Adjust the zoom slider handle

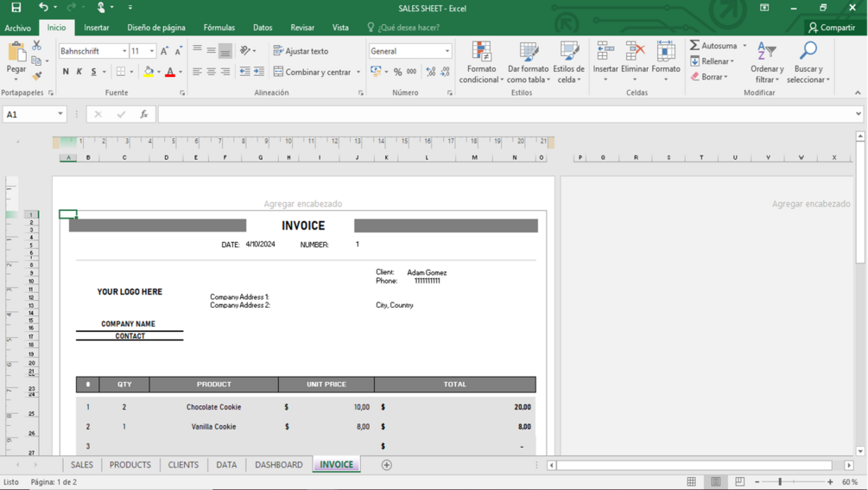pos(780,482)
